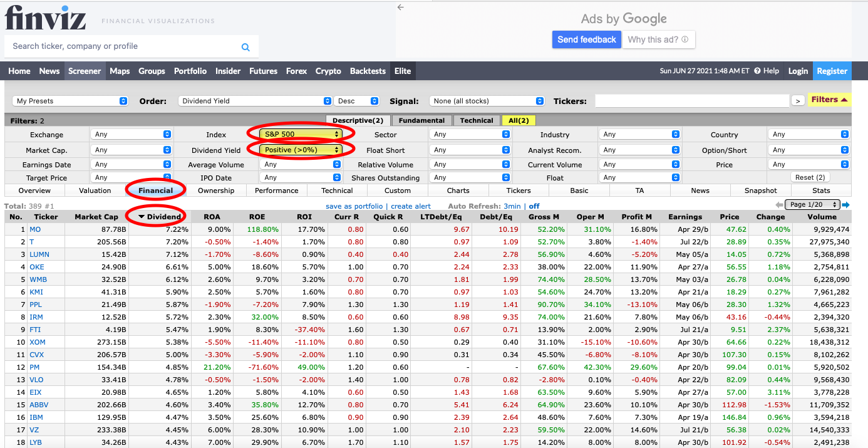Open the Page 1/20 selector
868x448 pixels.
[812, 205]
